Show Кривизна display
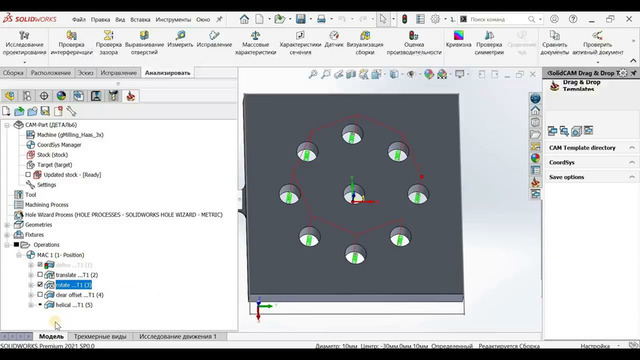 (x=458, y=39)
